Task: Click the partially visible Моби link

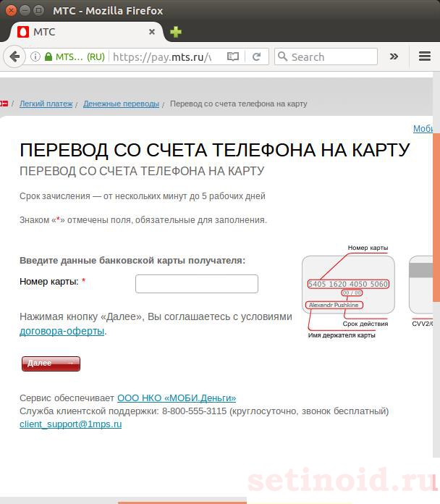Action: pos(423,129)
